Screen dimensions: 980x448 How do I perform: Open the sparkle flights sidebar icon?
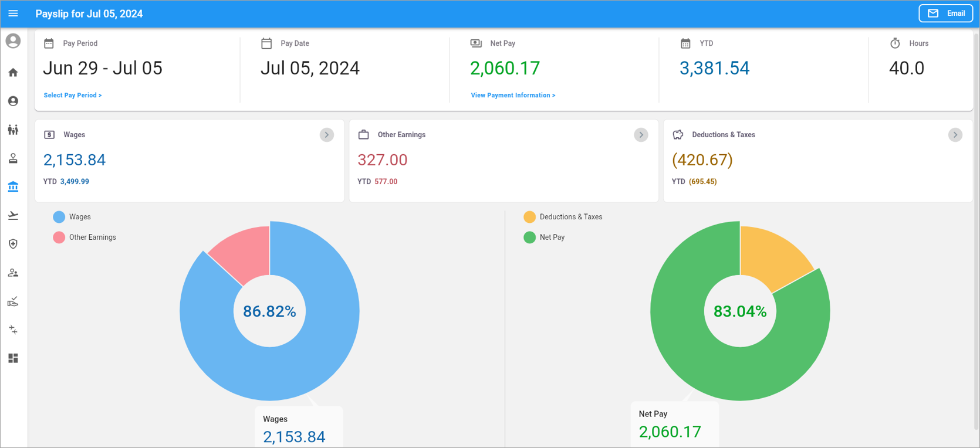pyautogui.click(x=13, y=330)
